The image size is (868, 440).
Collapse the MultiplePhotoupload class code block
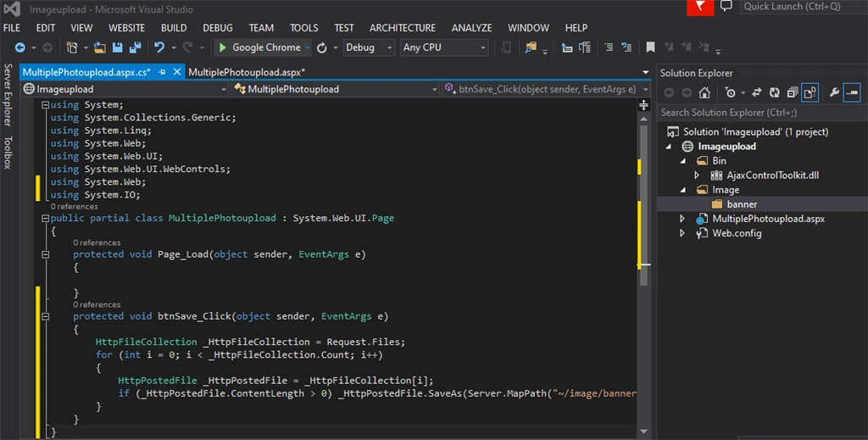(46, 219)
